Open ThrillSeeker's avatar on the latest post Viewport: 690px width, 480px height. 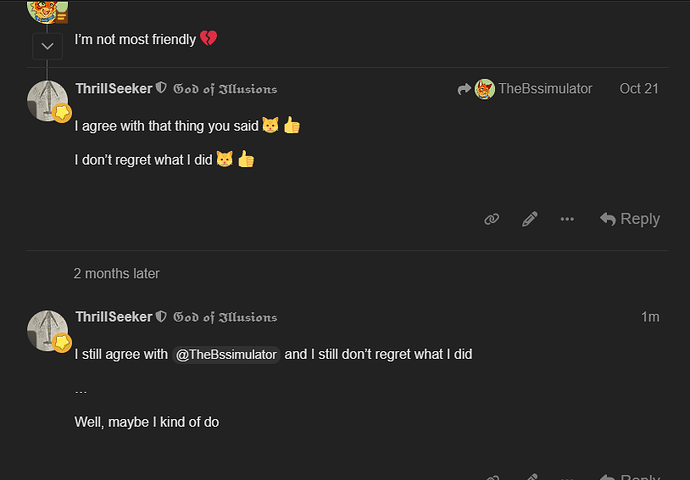(45, 328)
